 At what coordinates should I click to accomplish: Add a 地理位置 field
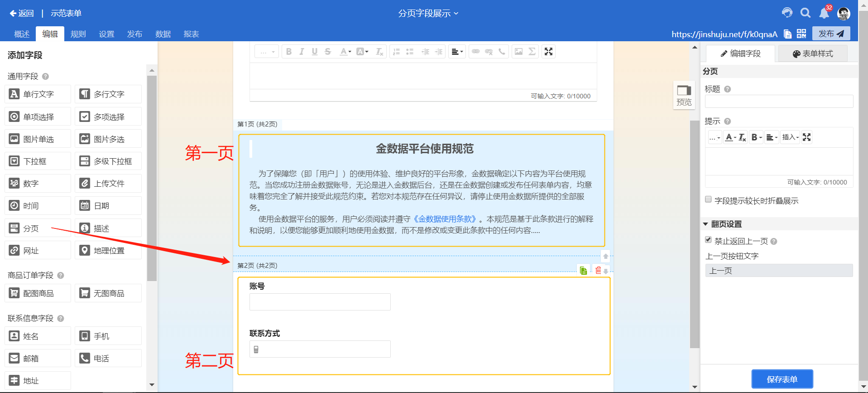(x=108, y=250)
